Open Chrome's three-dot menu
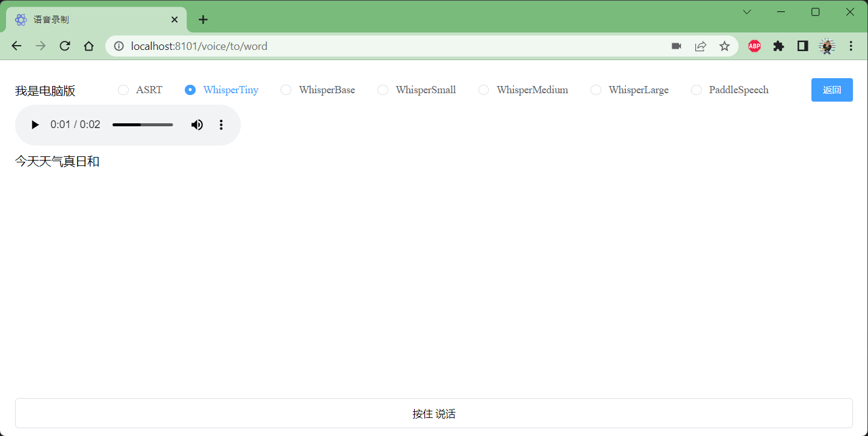Image resolution: width=868 pixels, height=436 pixels. (851, 46)
